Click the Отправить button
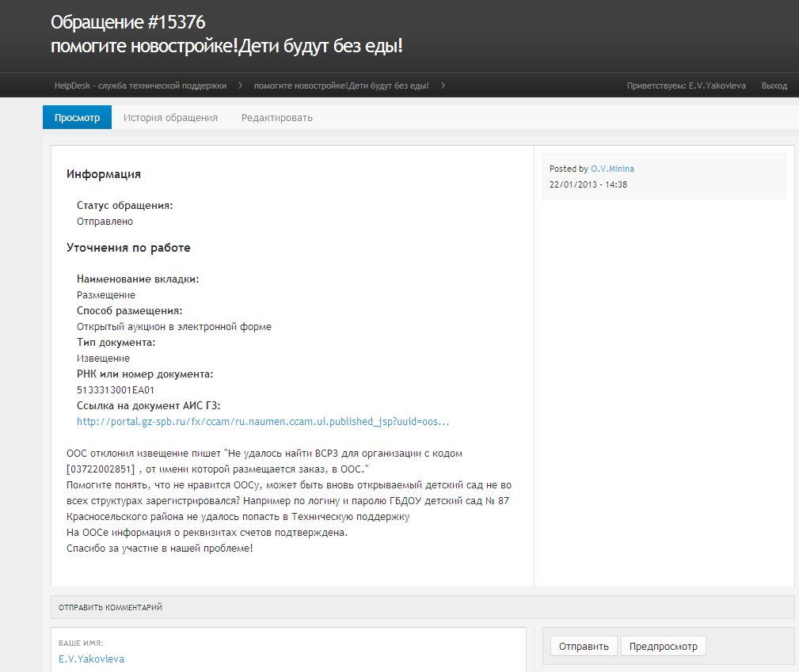This screenshot has width=799, height=672. point(584,646)
